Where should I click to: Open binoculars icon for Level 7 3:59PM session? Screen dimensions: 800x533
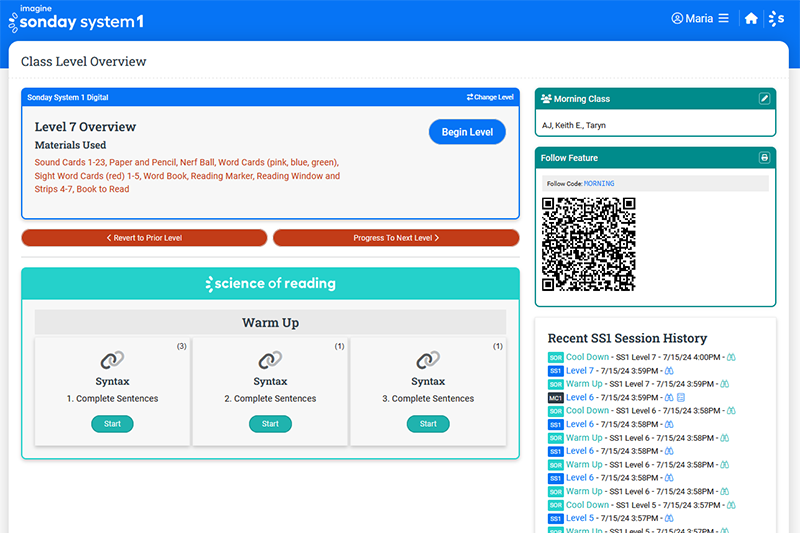669,371
